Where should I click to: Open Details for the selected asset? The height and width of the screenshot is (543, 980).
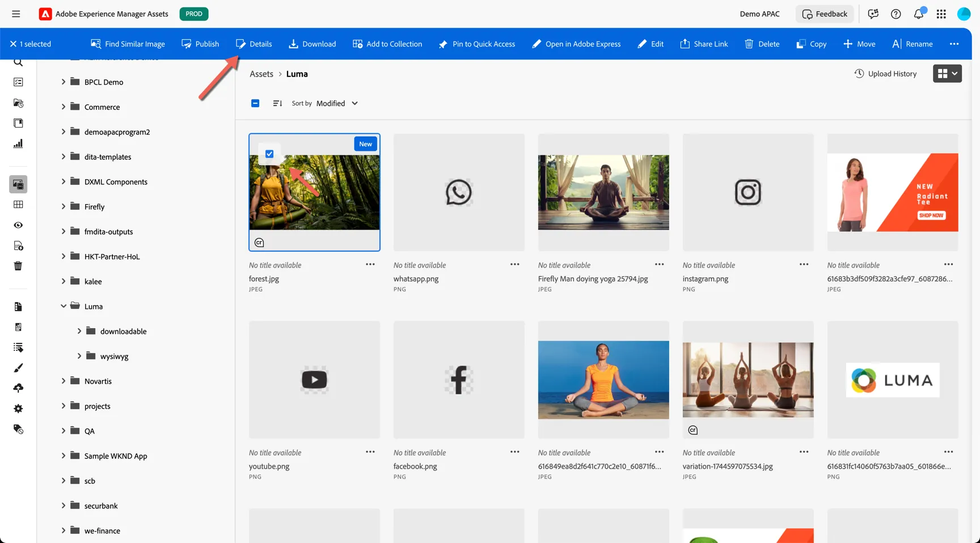coord(254,44)
